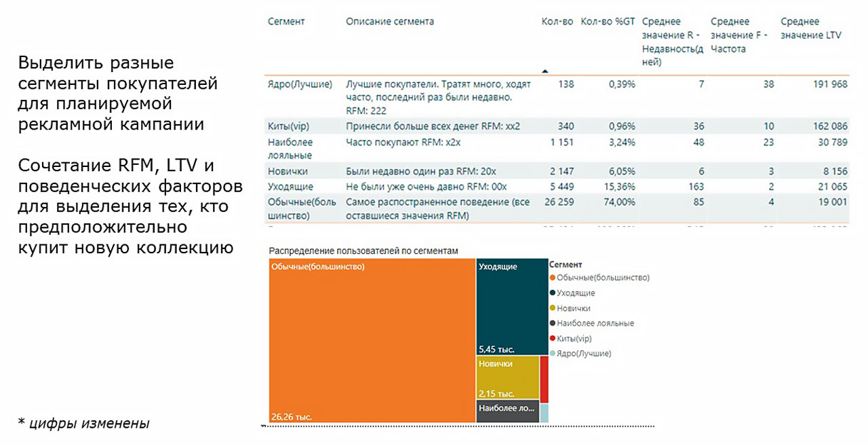Click the footnote '* цифры изменены'
868x446 pixels.
pyautogui.click(x=84, y=424)
